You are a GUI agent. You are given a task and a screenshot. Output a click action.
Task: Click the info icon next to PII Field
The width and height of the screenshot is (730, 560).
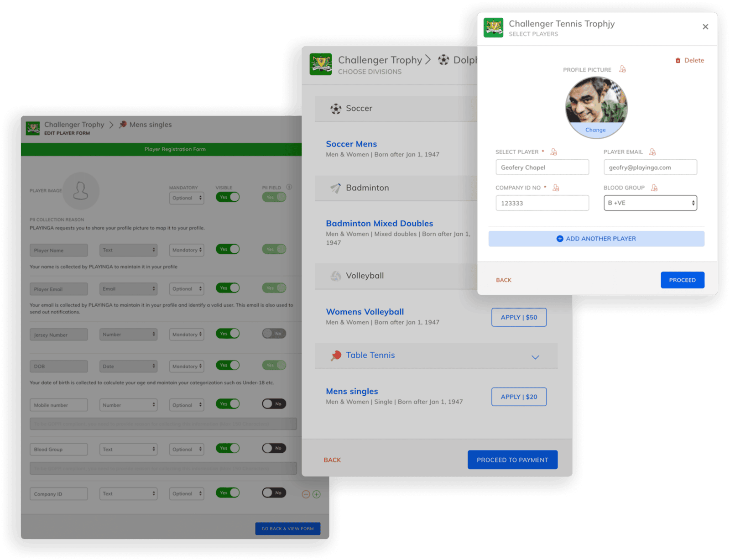pyautogui.click(x=289, y=187)
